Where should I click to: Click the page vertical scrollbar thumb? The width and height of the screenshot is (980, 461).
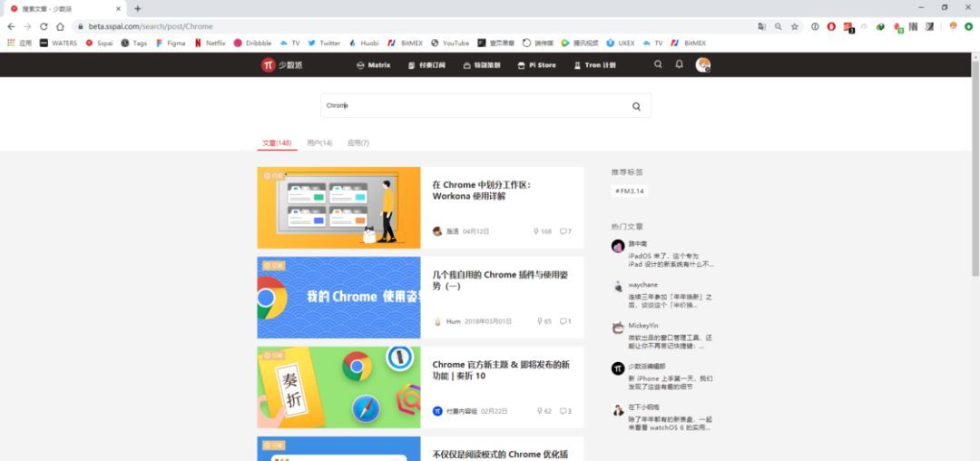click(975, 169)
